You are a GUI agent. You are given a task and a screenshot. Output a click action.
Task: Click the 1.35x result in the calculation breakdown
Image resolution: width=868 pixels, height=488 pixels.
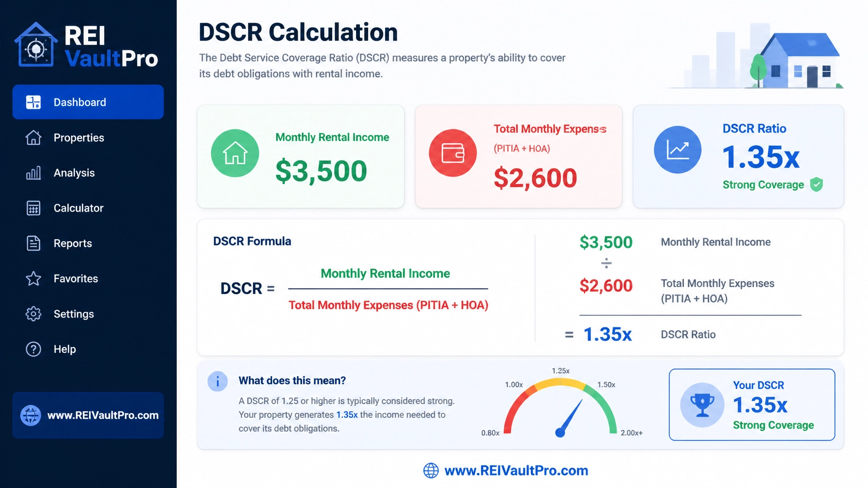607,335
